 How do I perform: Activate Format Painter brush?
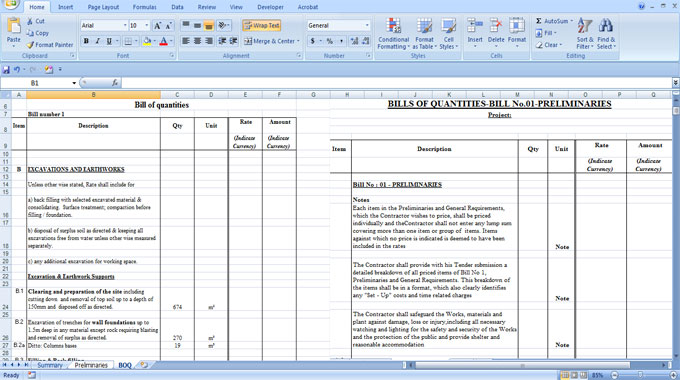coord(30,45)
